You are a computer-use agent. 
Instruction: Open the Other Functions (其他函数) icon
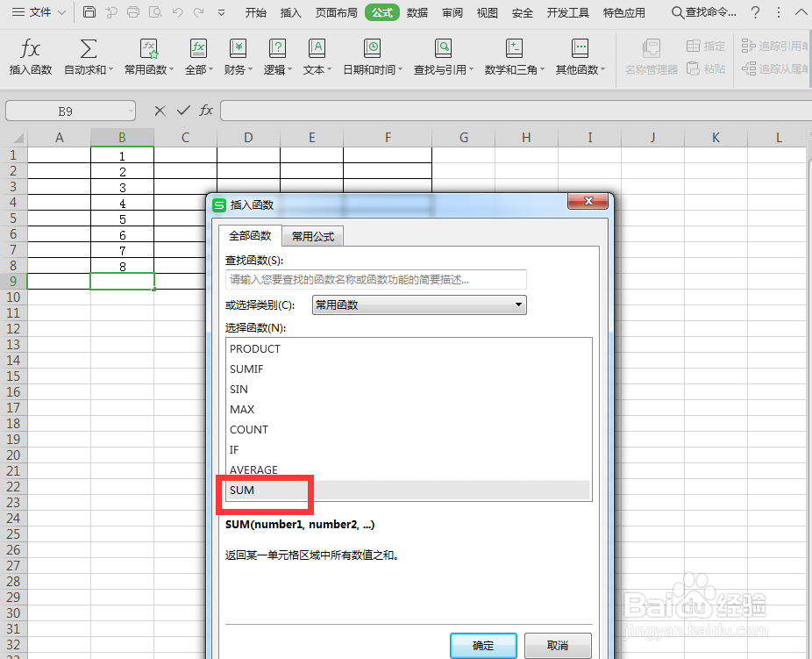[580, 49]
